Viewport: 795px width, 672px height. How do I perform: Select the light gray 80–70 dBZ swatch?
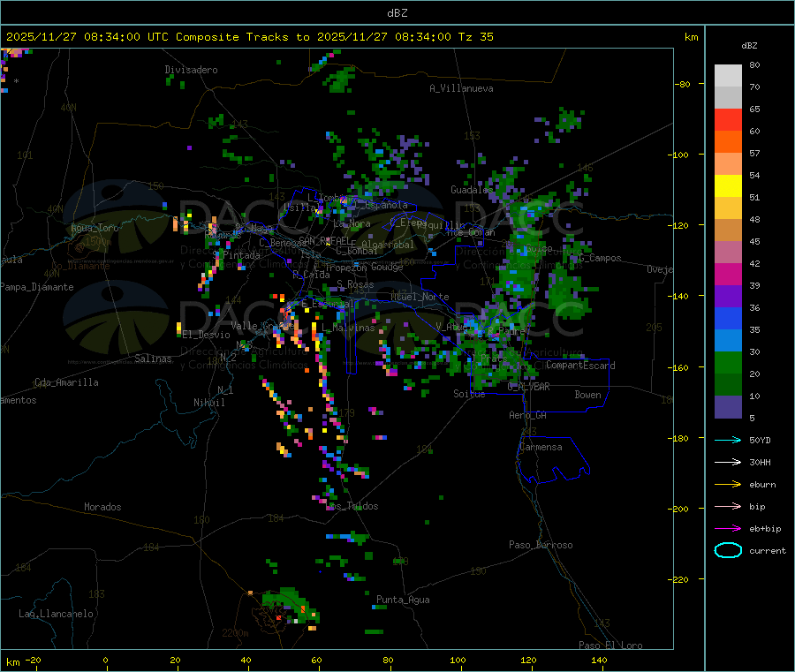(728, 76)
